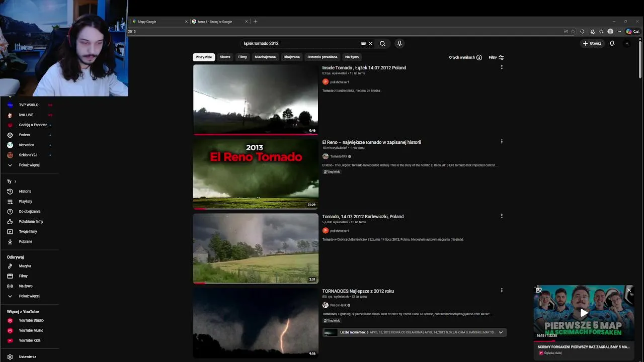
Task: Open Ustawienia settings gear
Action: [x=27, y=357]
